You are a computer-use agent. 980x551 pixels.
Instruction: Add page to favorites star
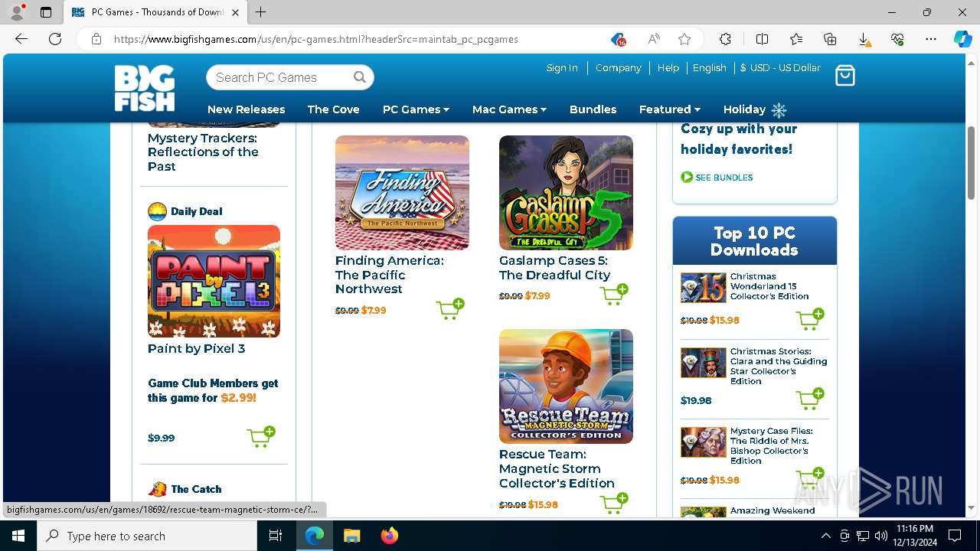[x=684, y=39]
